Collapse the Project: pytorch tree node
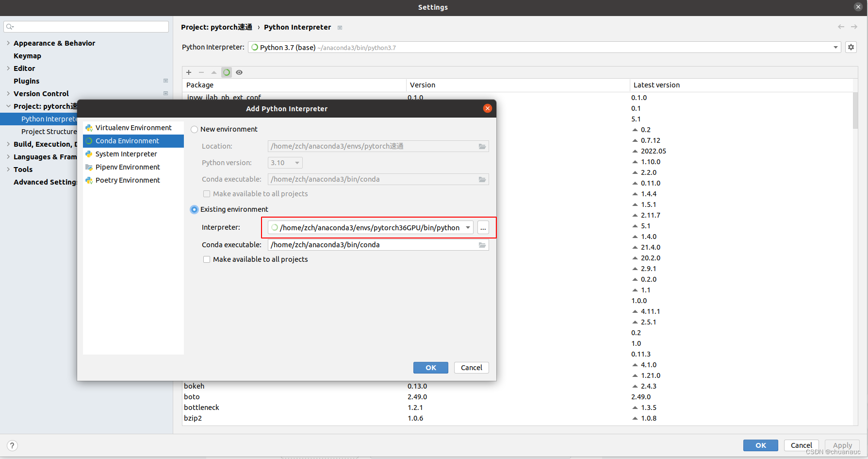This screenshot has width=868, height=459. [x=8, y=106]
